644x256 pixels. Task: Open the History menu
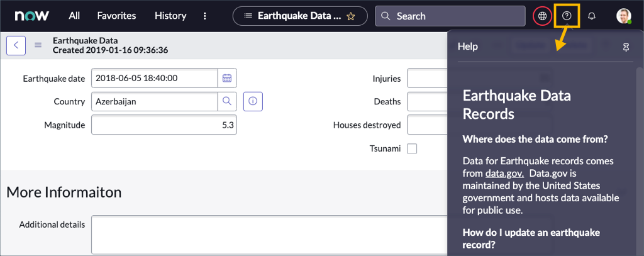(x=170, y=16)
